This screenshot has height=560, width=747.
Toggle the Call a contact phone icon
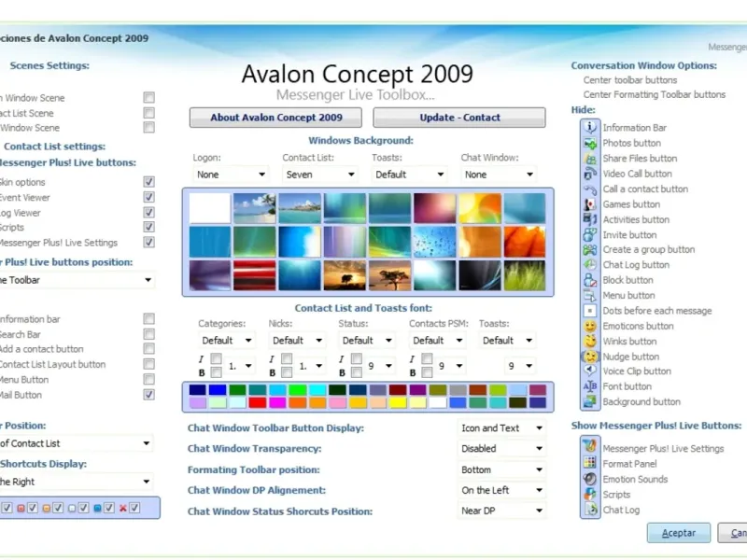590,189
